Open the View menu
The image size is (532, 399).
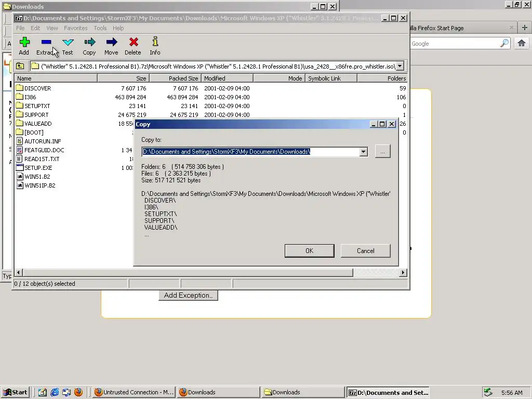click(52, 28)
